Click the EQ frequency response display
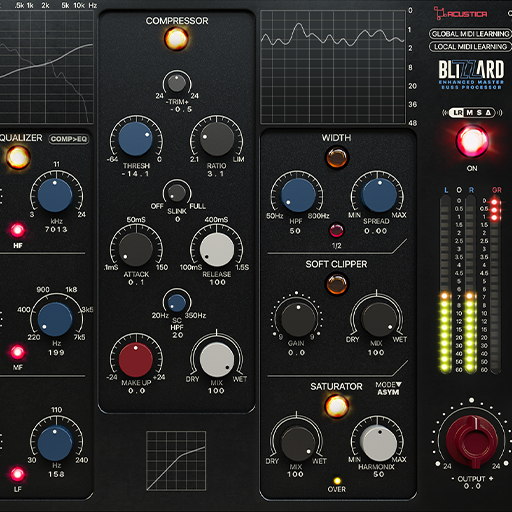The width and height of the screenshot is (512, 512). [x=46, y=66]
